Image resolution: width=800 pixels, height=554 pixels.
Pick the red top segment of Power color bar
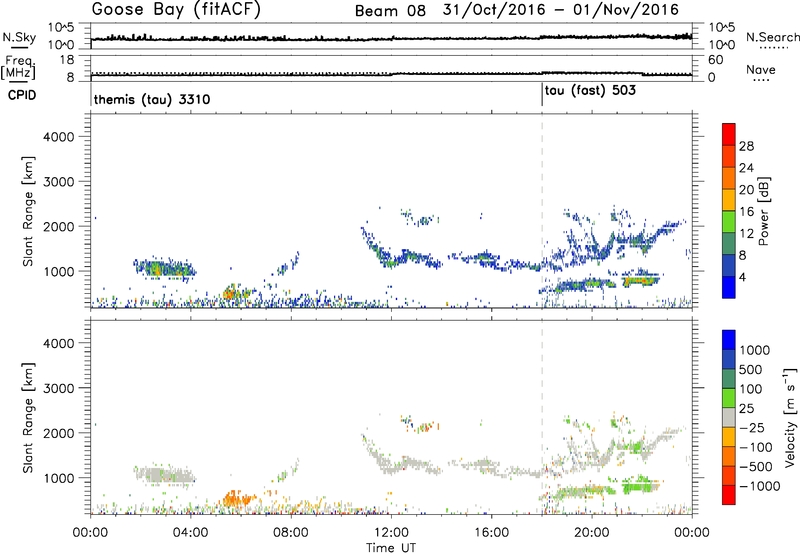(729, 135)
